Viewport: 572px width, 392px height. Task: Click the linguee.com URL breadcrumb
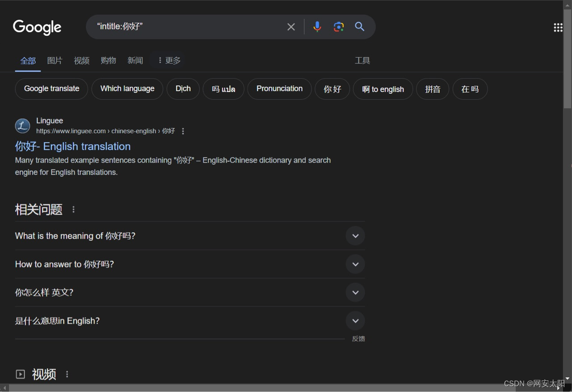pos(105,131)
